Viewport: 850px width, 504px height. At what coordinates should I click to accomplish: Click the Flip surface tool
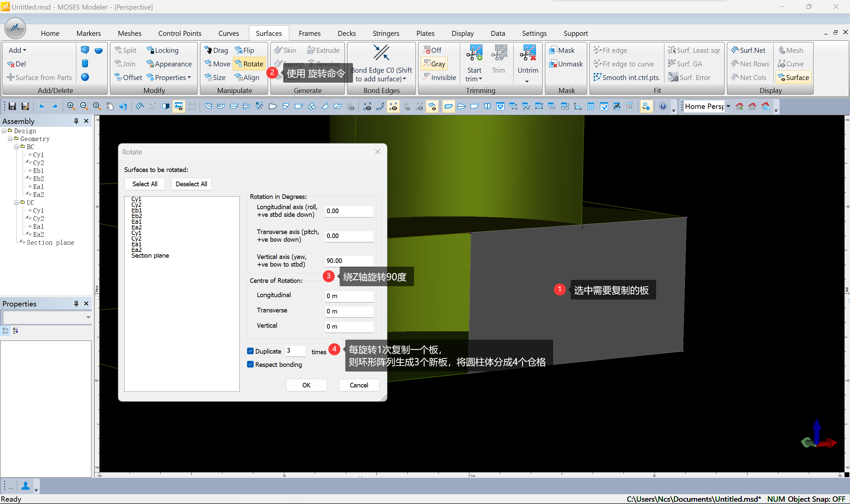click(244, 50)
